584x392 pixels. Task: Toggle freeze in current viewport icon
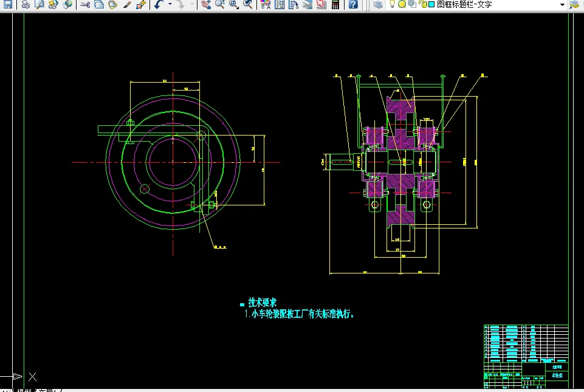click(412, 4)
